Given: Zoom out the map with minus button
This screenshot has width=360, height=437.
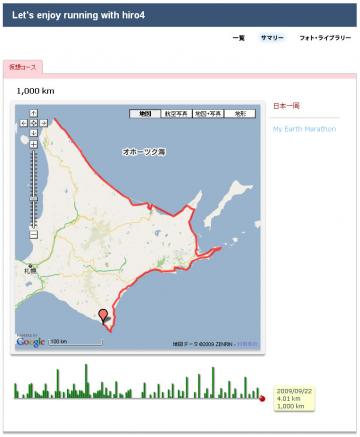Looking at the screenshot, I should 34,235.
